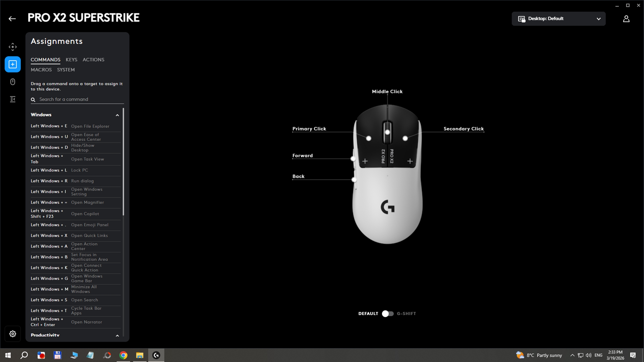The height and width of the screenshot is (362, 644).
Task: Open the mouse settings sidebar icon
Action: pos(13,82)
